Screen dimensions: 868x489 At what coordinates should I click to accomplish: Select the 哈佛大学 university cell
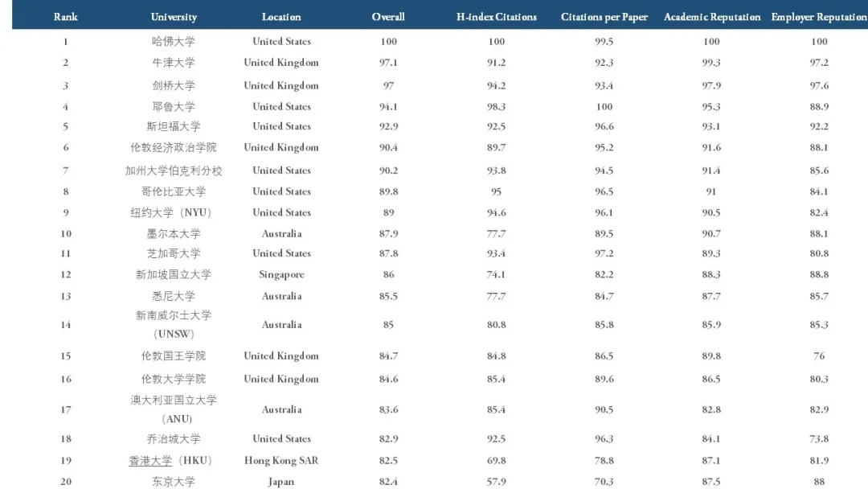coord(174,41)
